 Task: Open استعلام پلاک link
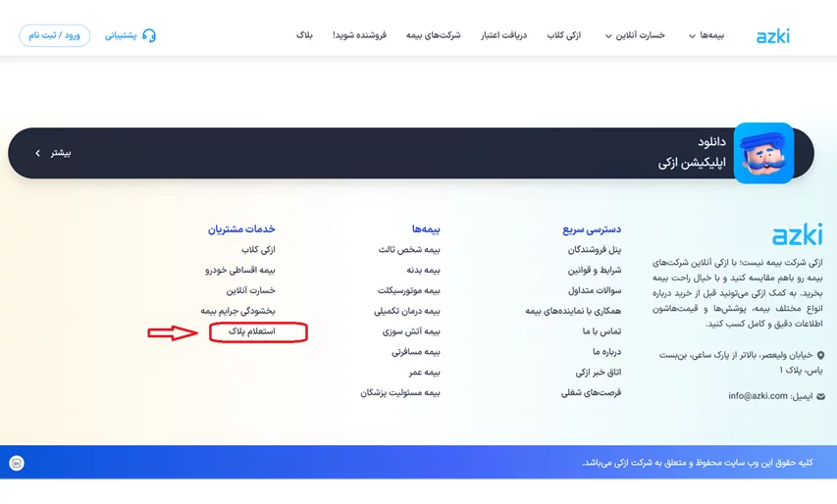pyautogui.click(x=252, y=331)
